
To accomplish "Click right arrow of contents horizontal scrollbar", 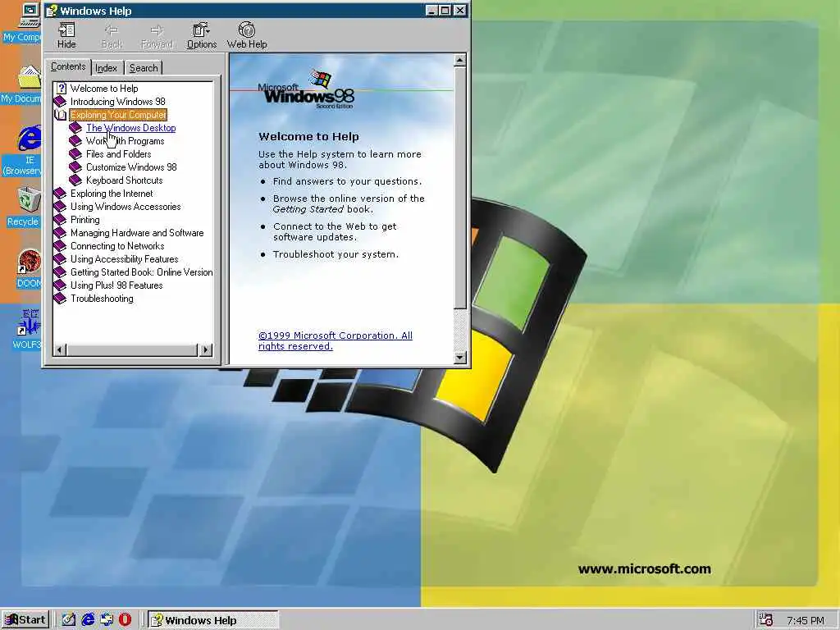I will point(206,350).
